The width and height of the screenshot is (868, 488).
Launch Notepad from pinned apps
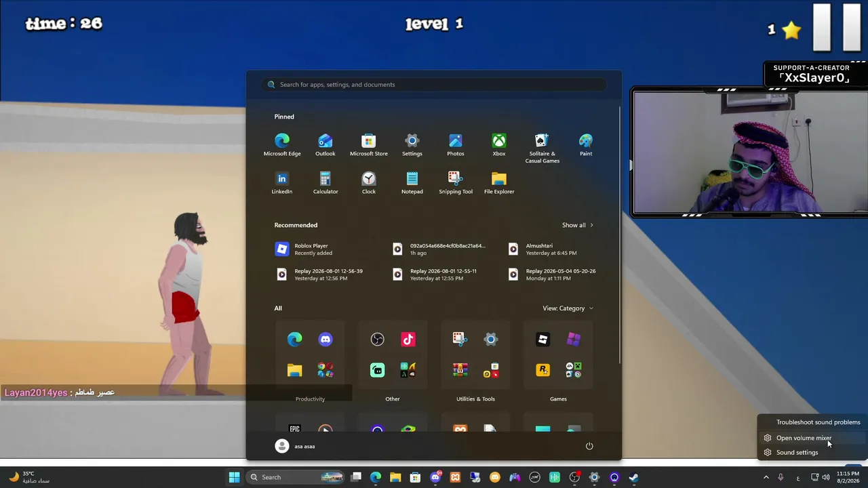412,183
